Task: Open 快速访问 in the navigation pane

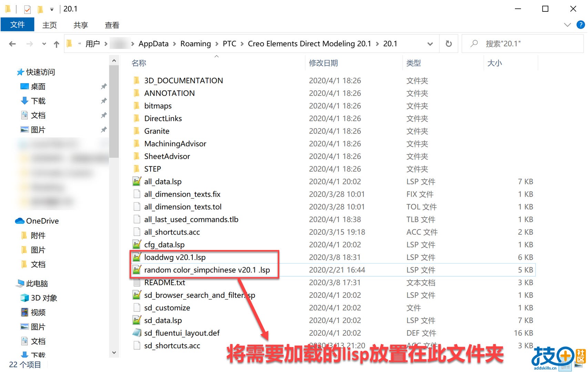Action: [x=40, y=72]
